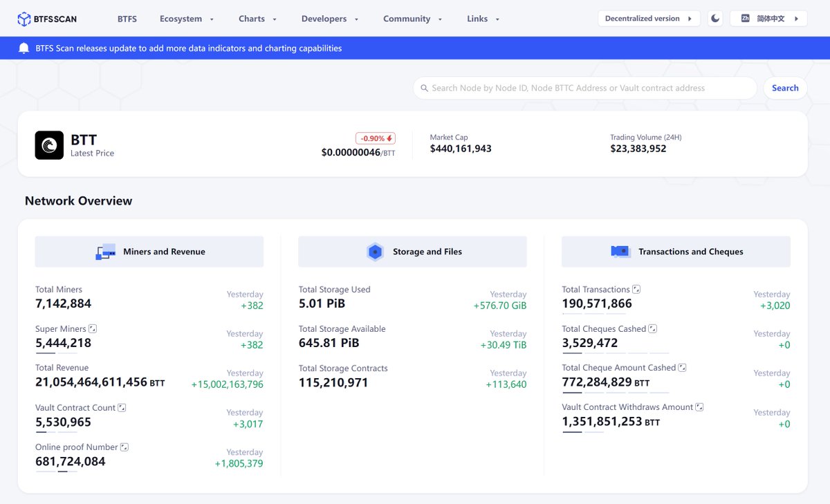Open the chart icon next to Total Transactions
The width and height of the screenshot is (830, 504).
(636, 290)
